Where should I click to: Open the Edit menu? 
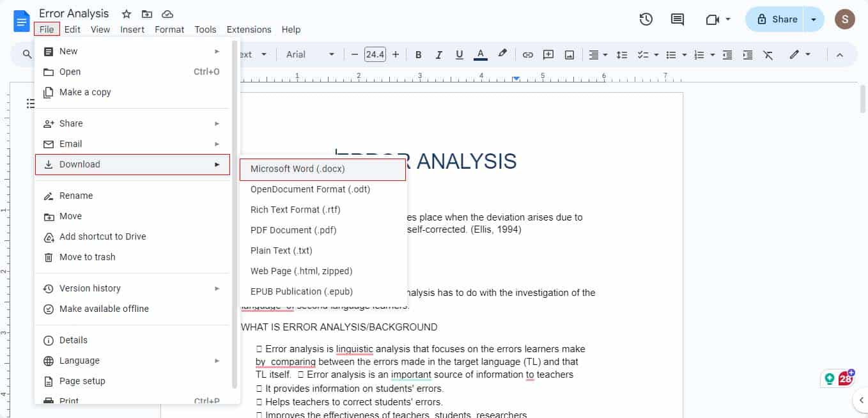(72, 29)
